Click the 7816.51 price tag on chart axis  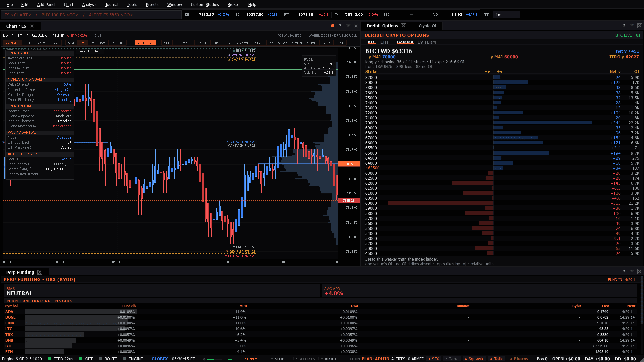point(348,164)
